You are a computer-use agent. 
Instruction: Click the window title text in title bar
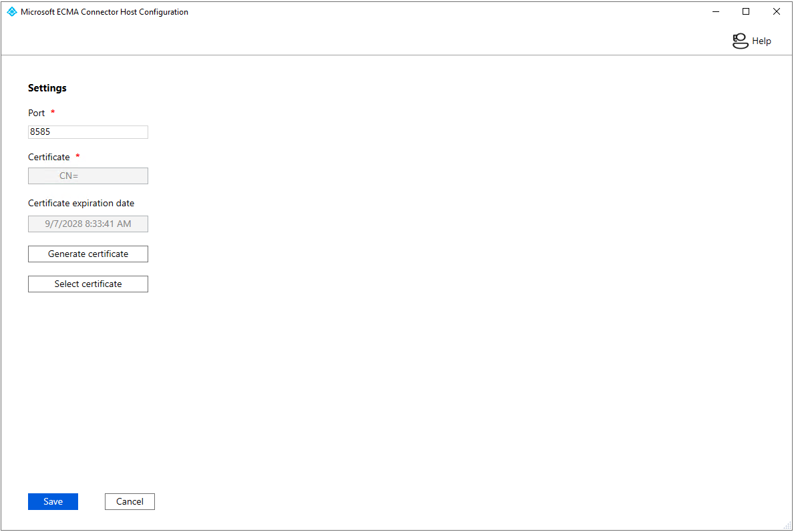click(x=104, y=12)
